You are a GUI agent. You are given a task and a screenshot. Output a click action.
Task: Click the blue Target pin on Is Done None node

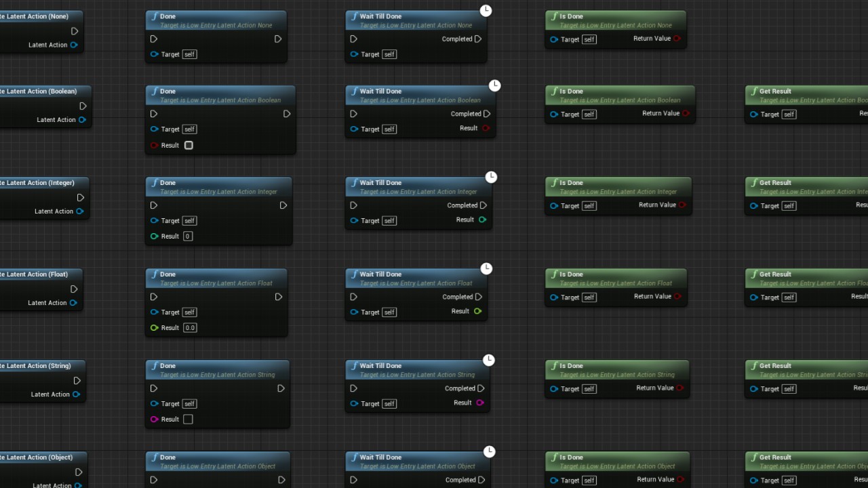[x=554, y=39]
